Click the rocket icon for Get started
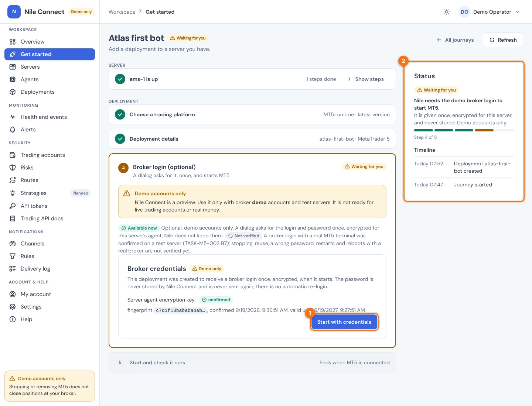532x406 pixels. (13, 54)
